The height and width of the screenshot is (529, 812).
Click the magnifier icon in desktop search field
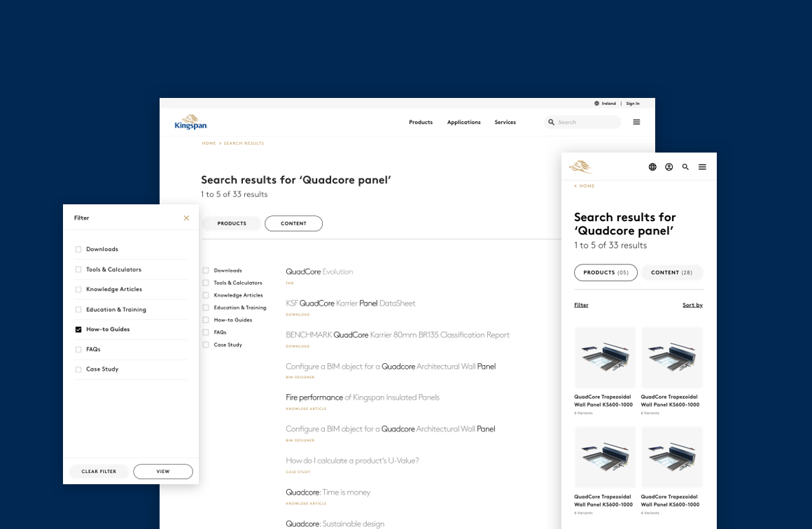[x=551, y=122]
